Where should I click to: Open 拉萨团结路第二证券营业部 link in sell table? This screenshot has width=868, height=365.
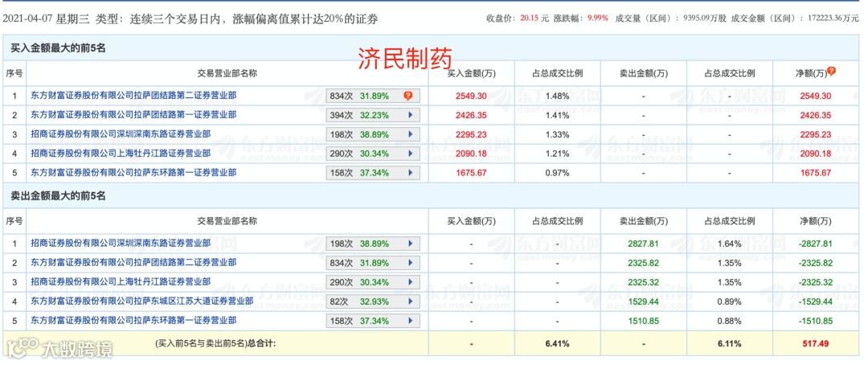click(x=133, y=263)
